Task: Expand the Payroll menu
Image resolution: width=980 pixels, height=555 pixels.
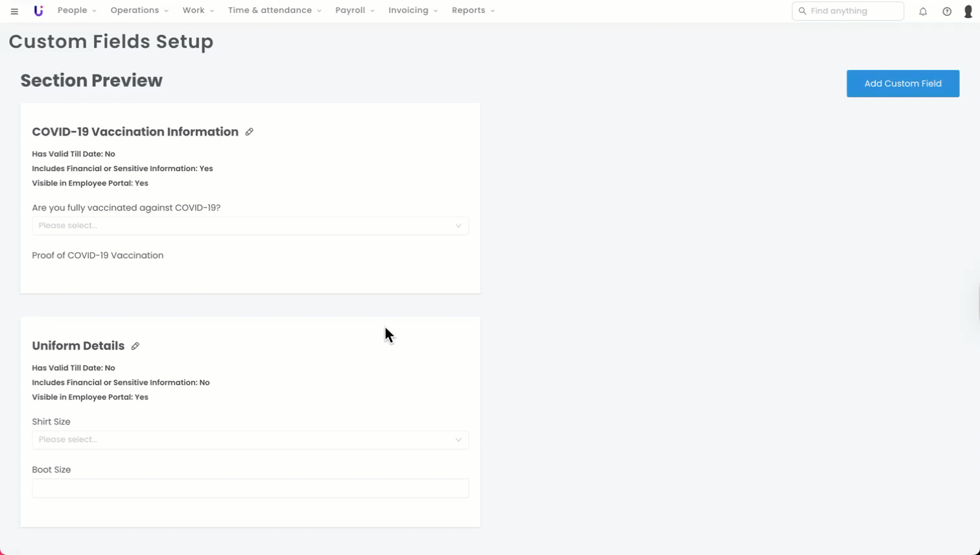Action: tap(355, 10)
